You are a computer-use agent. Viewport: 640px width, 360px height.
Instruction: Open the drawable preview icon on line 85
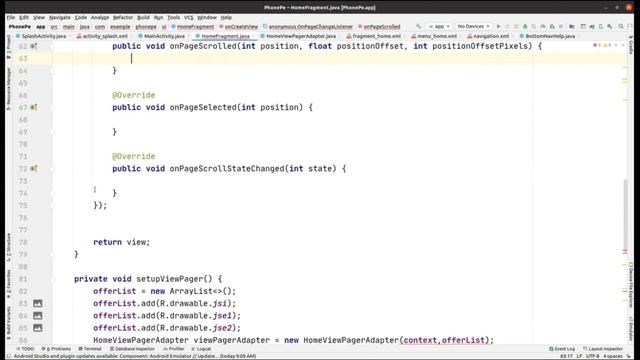pyautogui.click(x=38, y=328)
